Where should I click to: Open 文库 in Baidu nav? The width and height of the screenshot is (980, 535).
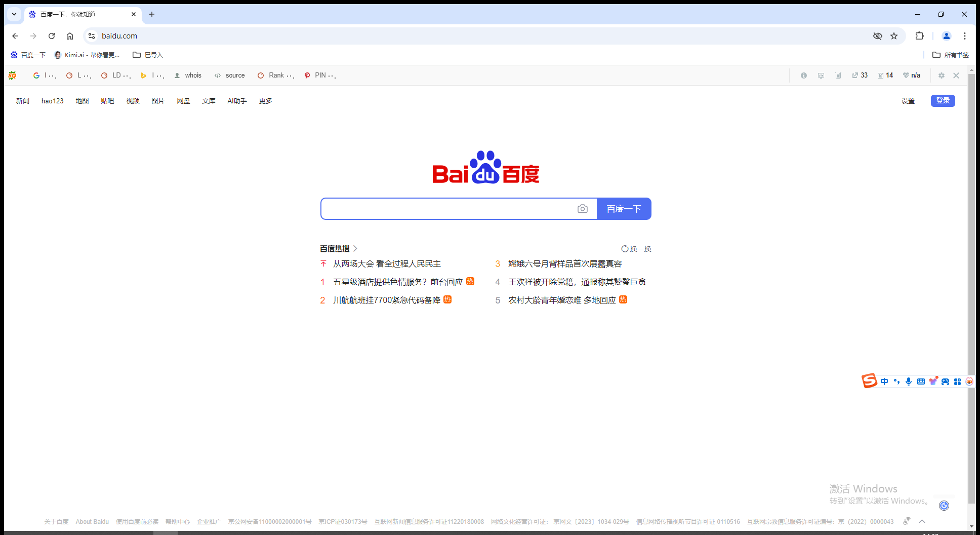pos(209,101)
